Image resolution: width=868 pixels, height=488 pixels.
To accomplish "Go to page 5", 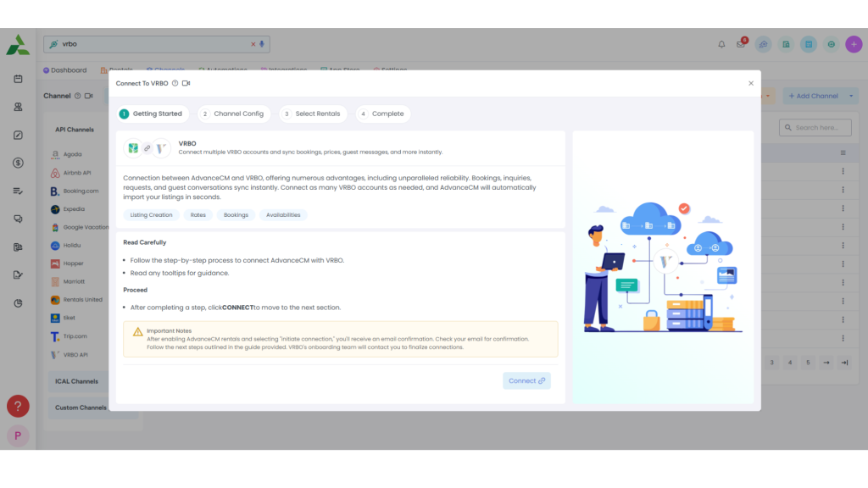I will 808,363.
